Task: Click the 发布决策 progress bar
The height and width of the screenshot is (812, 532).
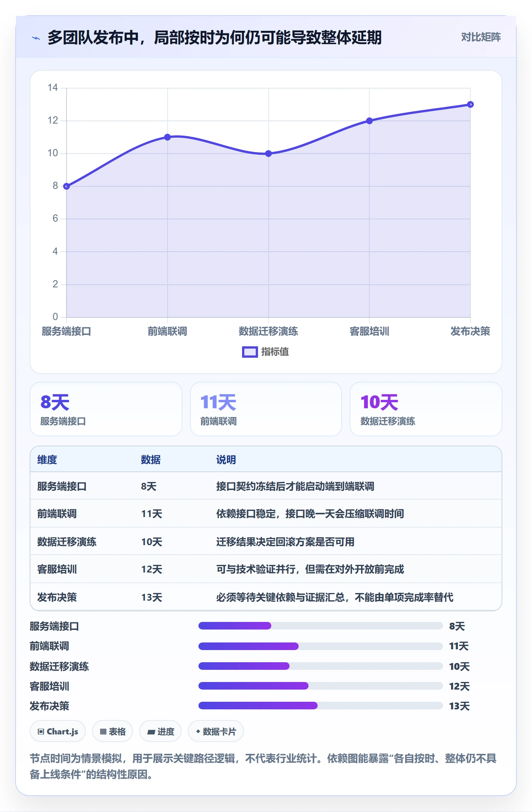Action: 321,706
